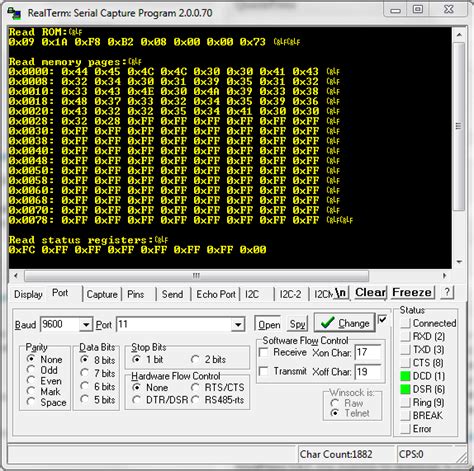Click the \n newline button

pyautogui.click(x=341, y=293)
